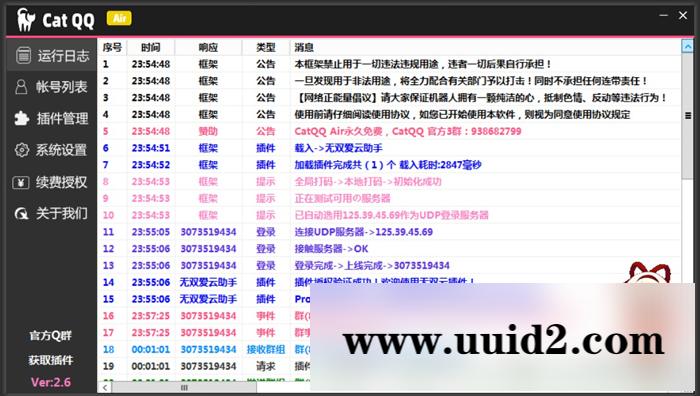Click the horizontal scrollbar thumb
The image size is (700, 396).
(184, 388)
